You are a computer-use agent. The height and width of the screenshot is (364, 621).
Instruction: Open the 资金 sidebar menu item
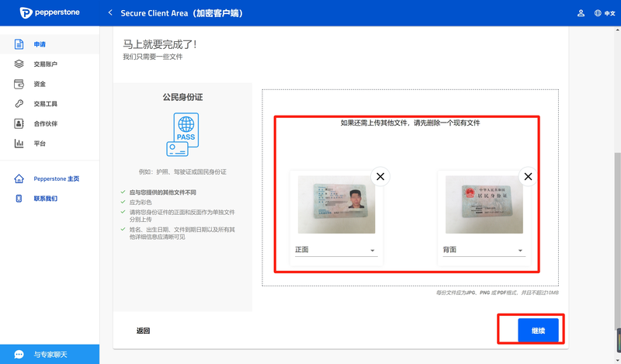tap(50, 84)
